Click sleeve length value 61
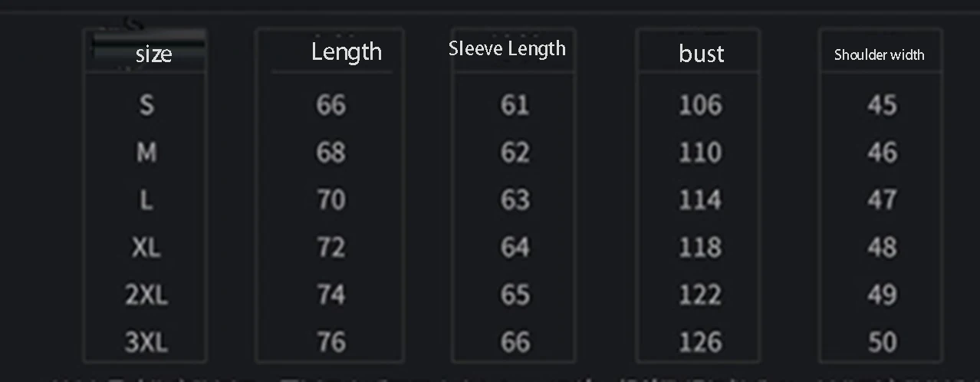The image size is (980, 382). pos(515,104)
